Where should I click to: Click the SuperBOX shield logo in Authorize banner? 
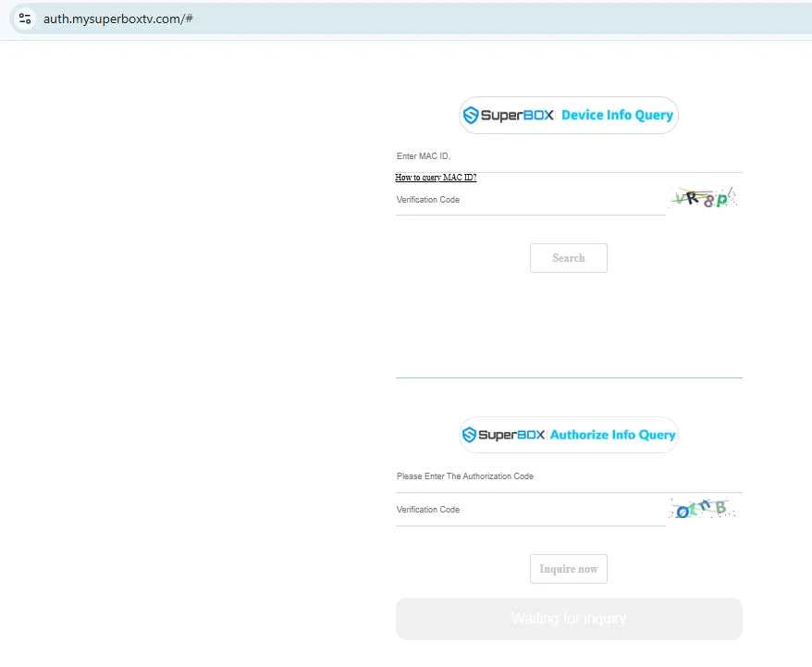(469, 435)
